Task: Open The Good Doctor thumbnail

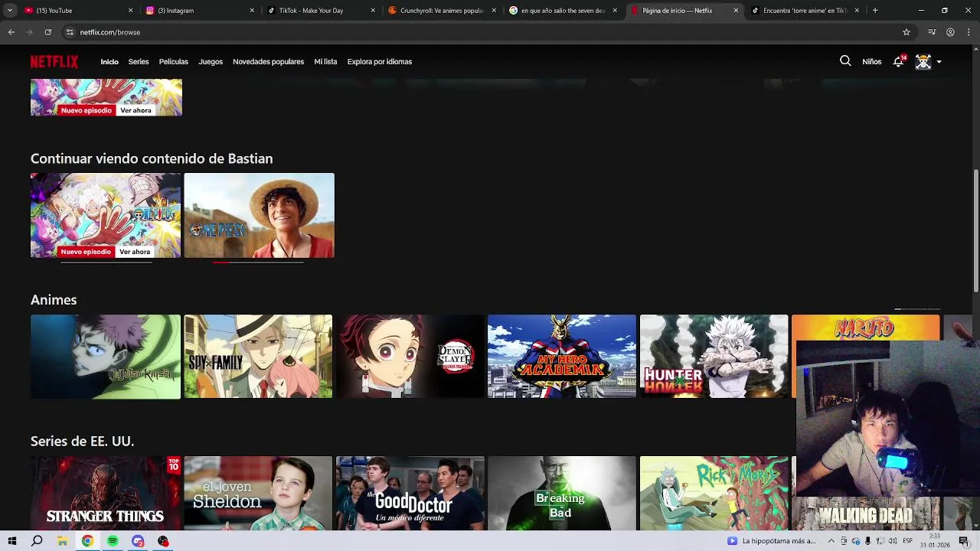Action: click(x=410, y=494)
